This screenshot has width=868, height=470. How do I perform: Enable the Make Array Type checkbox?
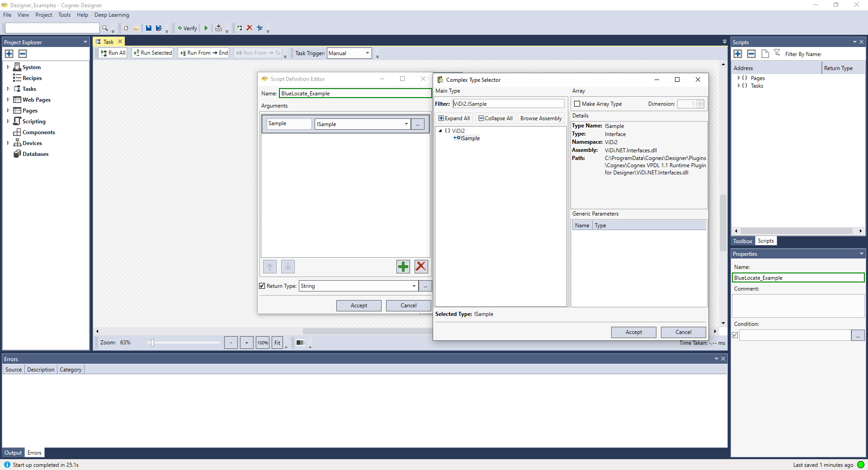577,104
